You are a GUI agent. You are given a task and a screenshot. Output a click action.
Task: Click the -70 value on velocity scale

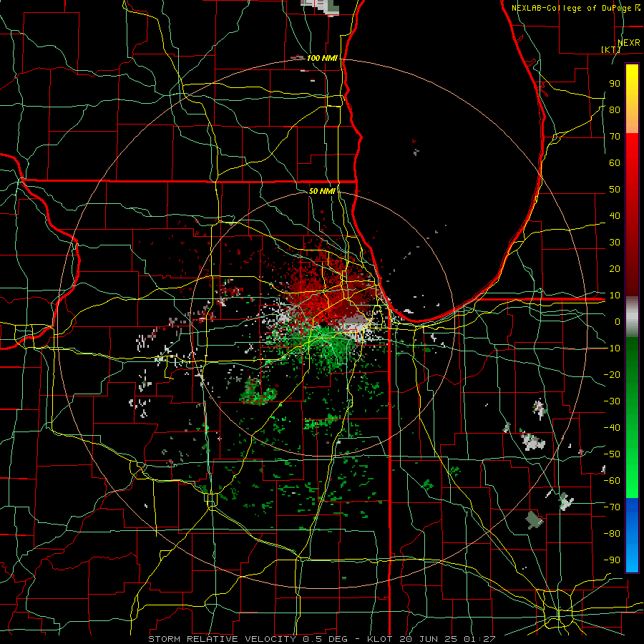point(612,507)
